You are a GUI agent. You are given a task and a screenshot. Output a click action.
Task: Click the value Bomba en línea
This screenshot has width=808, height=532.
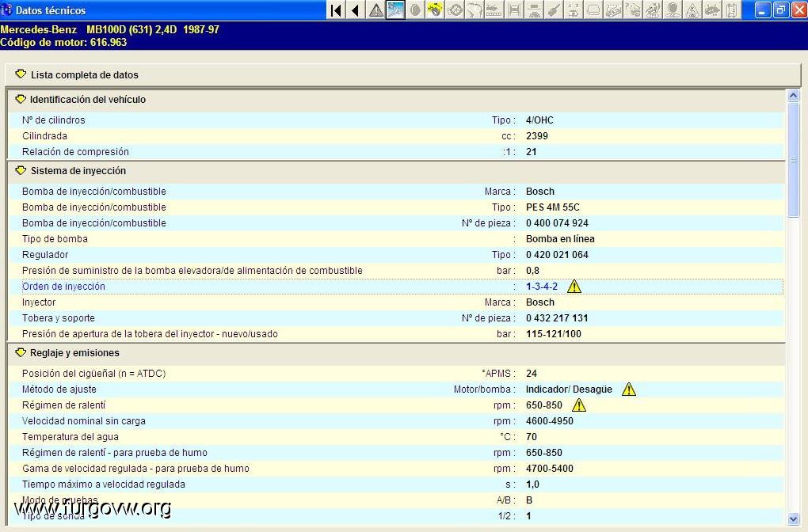(560, 239)
